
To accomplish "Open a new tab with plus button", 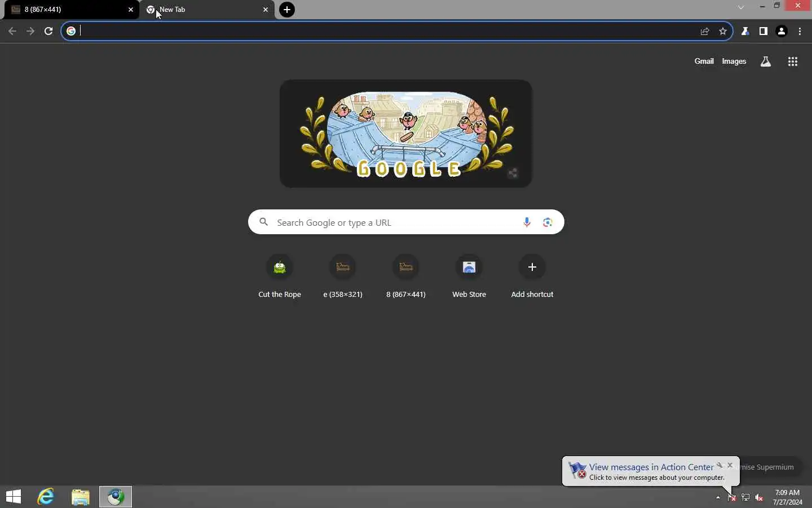I will click(x=287, y=10).
